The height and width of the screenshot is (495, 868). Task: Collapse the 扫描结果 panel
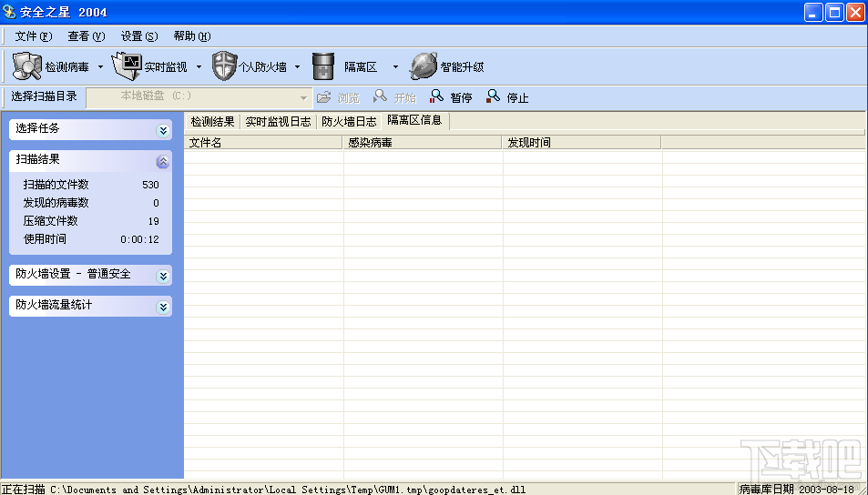click(163, 161)
